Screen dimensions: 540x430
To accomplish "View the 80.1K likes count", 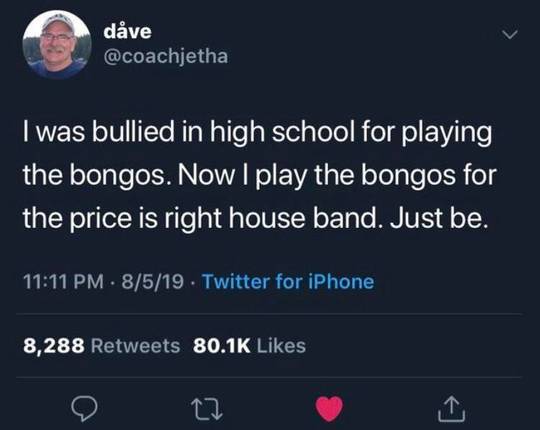I will tap(222, 346).
